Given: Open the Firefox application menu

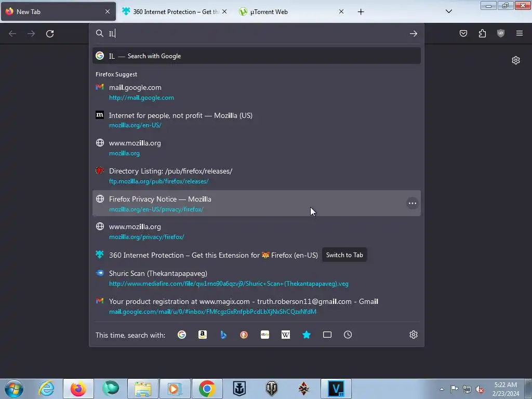Looking at the screenshot, I should coord(520,33).
